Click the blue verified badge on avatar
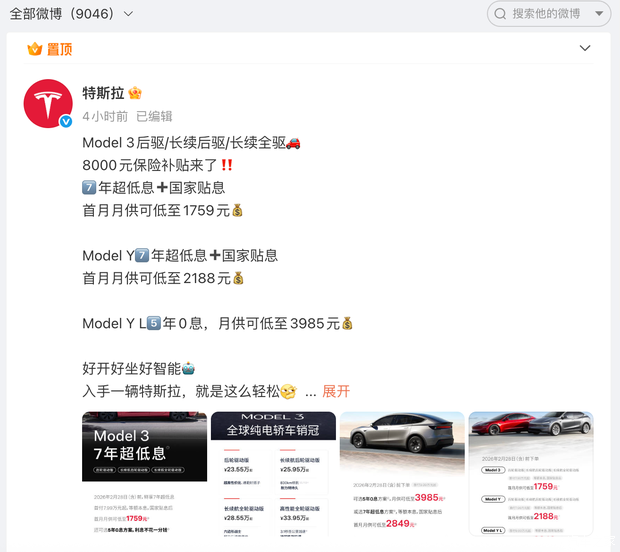Screen dimensions: 620x552 pos(66,121)
